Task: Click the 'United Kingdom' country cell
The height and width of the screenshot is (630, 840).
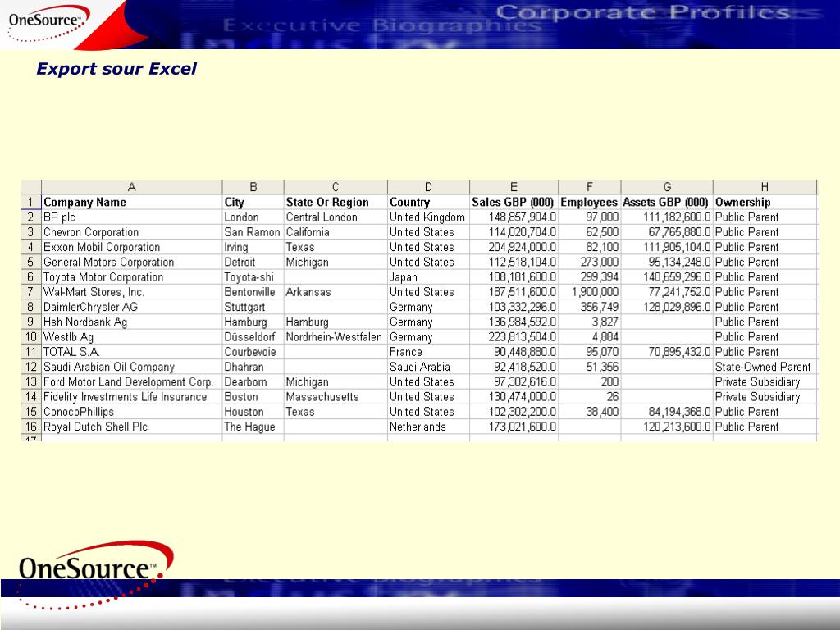Action: 428,217
